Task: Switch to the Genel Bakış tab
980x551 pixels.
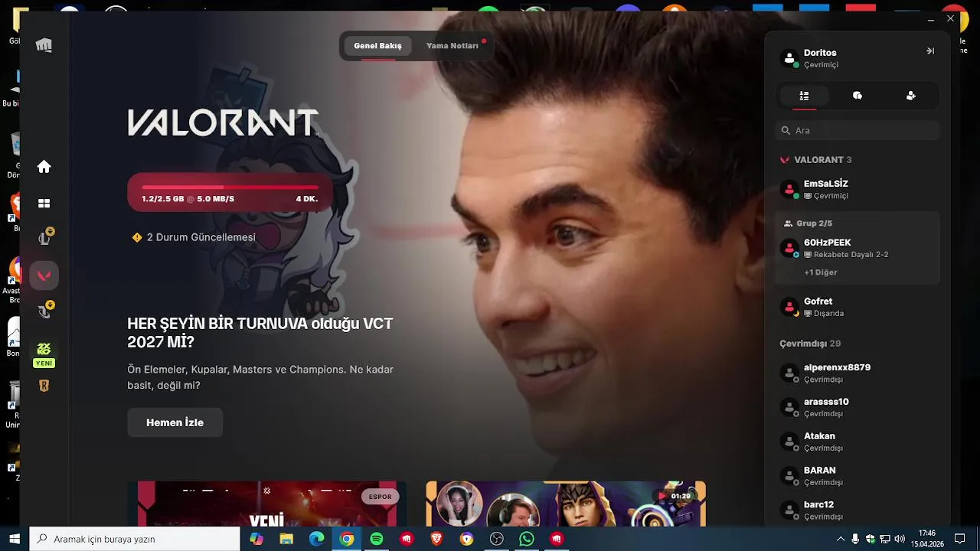Action: [377, 46]
